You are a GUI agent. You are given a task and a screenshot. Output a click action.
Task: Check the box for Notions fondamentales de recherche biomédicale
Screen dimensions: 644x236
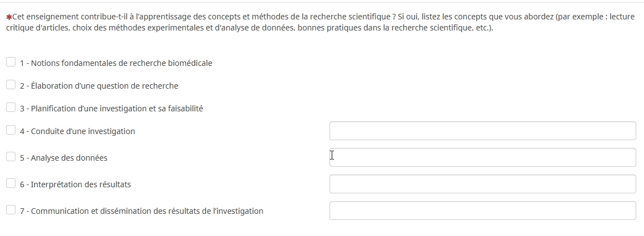coord(11,62)
